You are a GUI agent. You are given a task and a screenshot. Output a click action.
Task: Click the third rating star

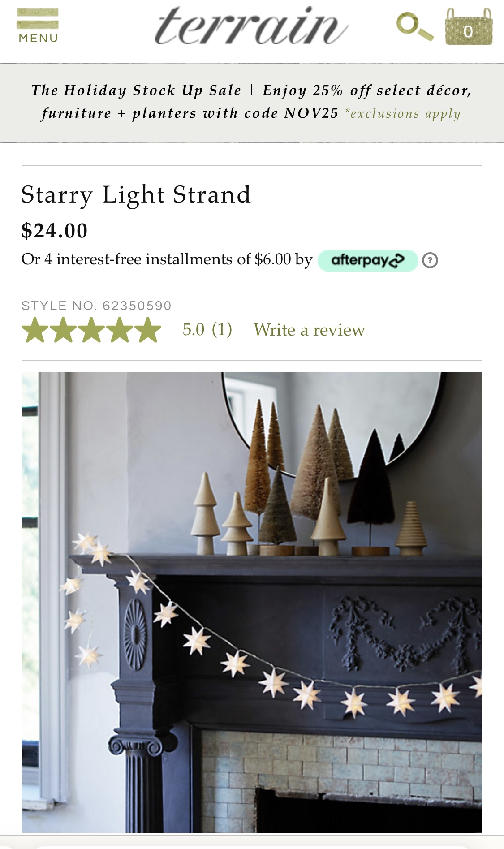point(91,330)
